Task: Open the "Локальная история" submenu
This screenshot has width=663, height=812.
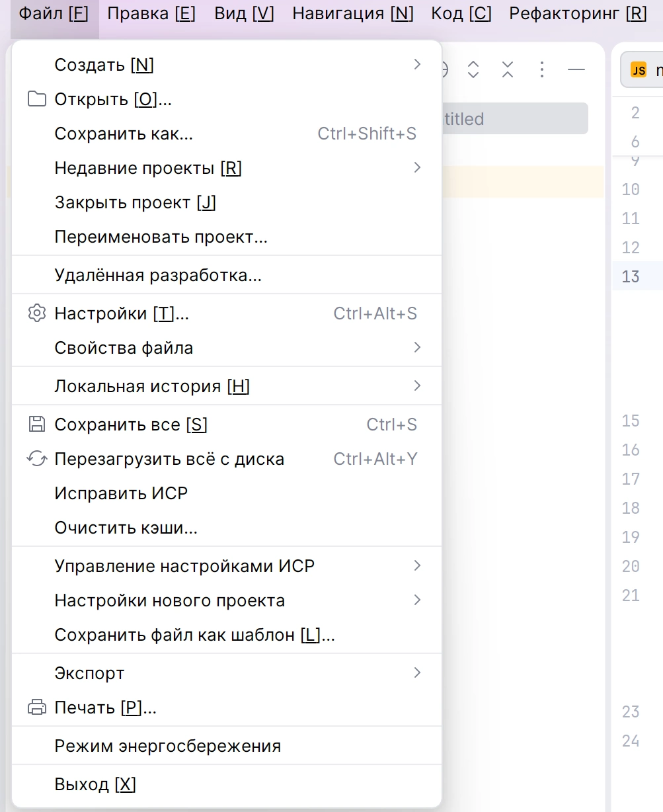Action: (x=417, y=386)
